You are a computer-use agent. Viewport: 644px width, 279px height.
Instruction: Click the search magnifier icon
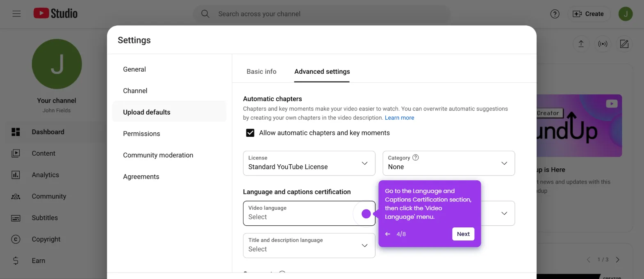pyautogui.click(x=205, y=14)
